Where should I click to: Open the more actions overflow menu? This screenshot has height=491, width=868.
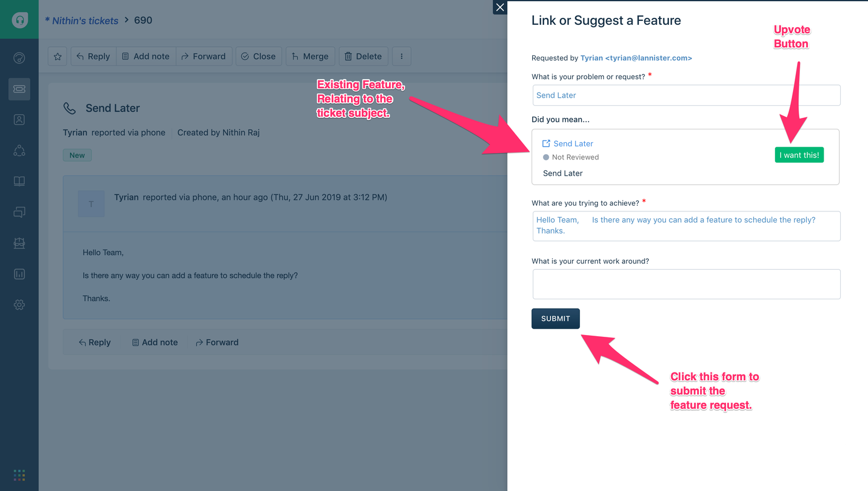coord(402,56)
